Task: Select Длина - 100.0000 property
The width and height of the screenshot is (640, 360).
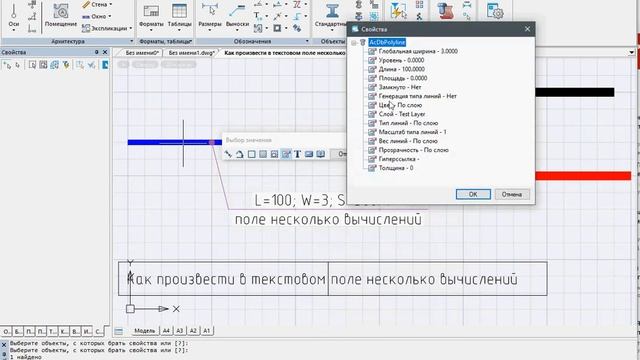Action: pos(402,69)
